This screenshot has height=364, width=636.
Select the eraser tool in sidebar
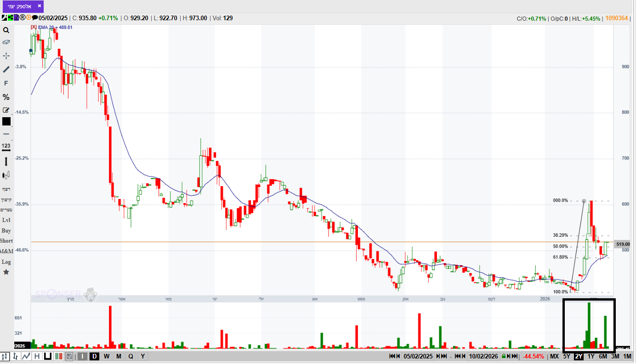click(6, 42)
